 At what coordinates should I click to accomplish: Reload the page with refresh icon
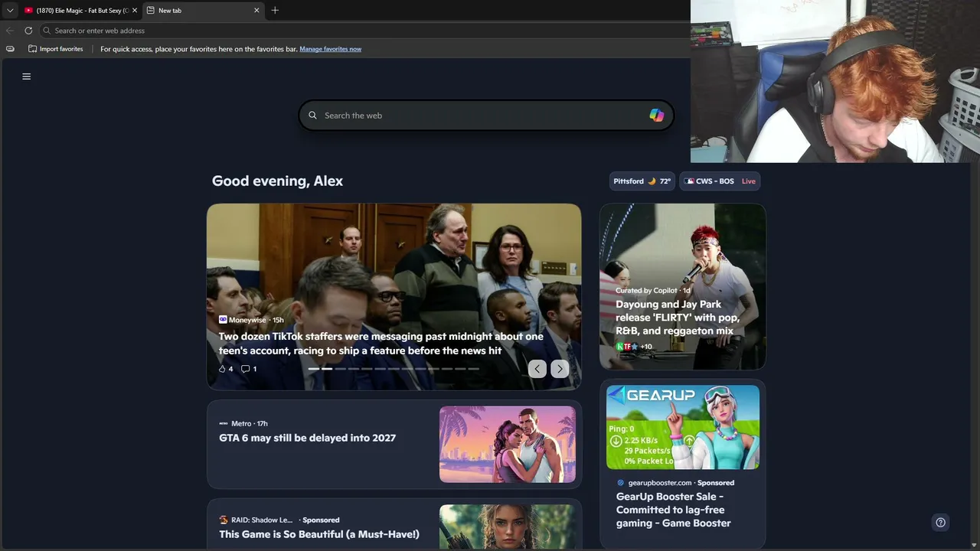tap(28, 31)
